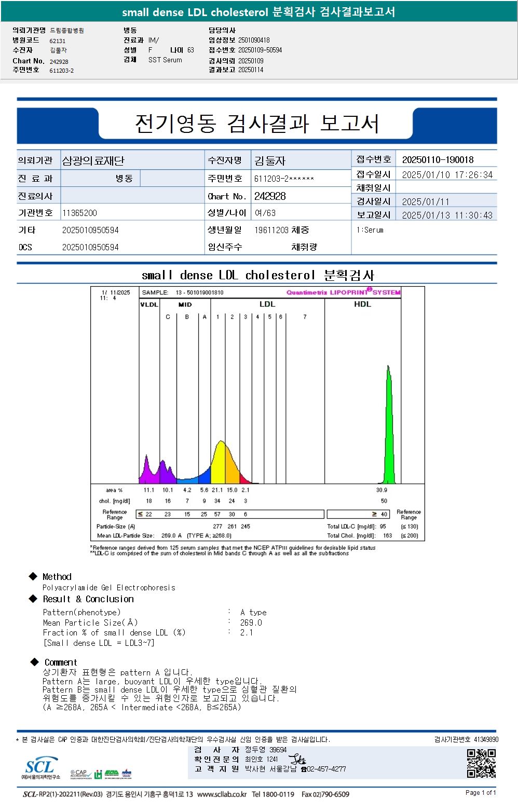The height and width of the screenshot is (812, 518).
Task: Click the small dense LDL cholesterol header bar
Action: pyautogui.click(x=258, y=11)
